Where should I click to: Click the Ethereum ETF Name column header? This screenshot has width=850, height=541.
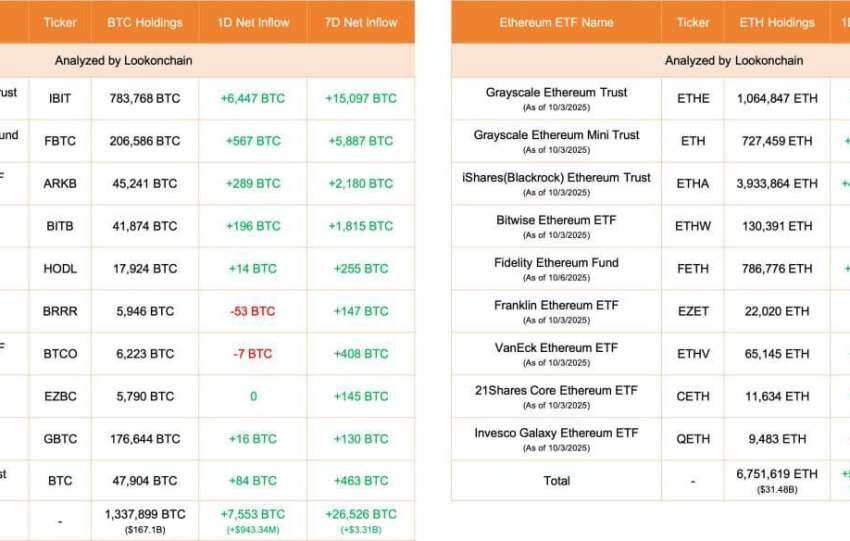(556, 22)
